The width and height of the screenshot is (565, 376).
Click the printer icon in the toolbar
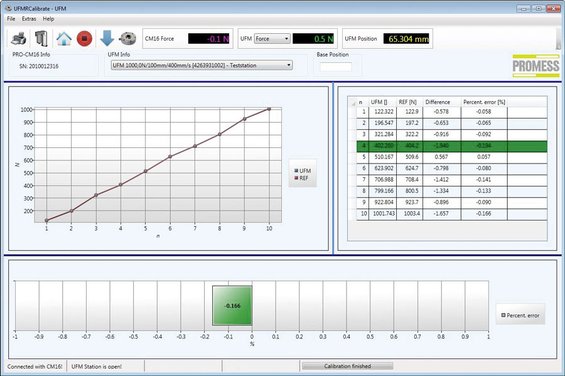(x=19, y=38)
